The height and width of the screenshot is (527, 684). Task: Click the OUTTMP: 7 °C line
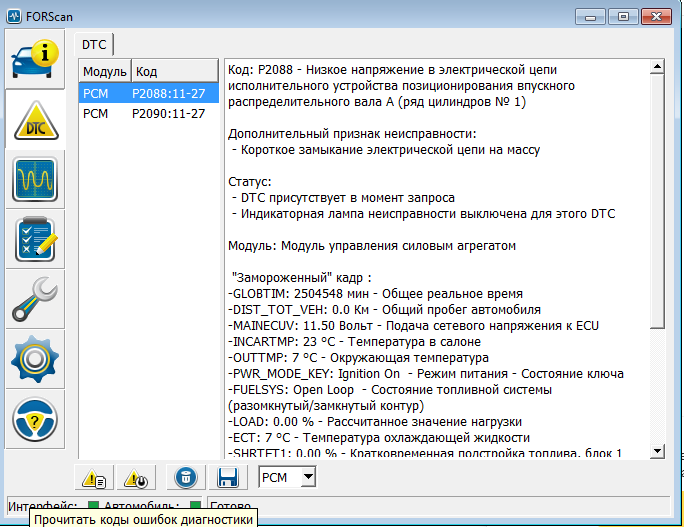[x=358, y=358]
